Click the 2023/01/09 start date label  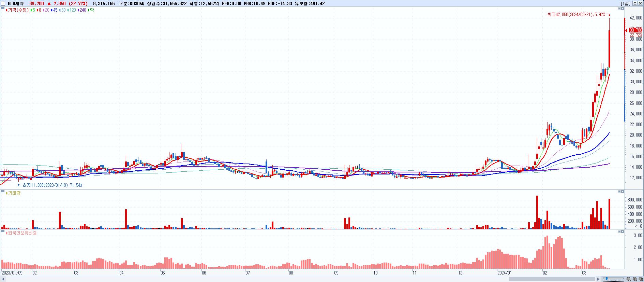pyautogui.click(x=12, y=273)
